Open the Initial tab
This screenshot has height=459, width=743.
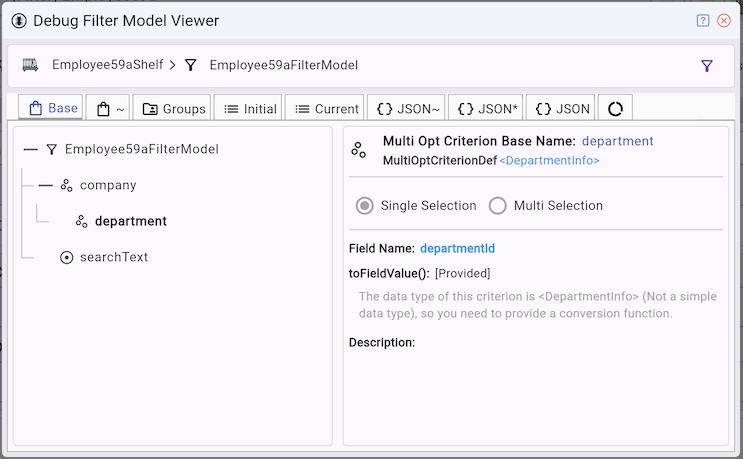(x=250, y=109)
